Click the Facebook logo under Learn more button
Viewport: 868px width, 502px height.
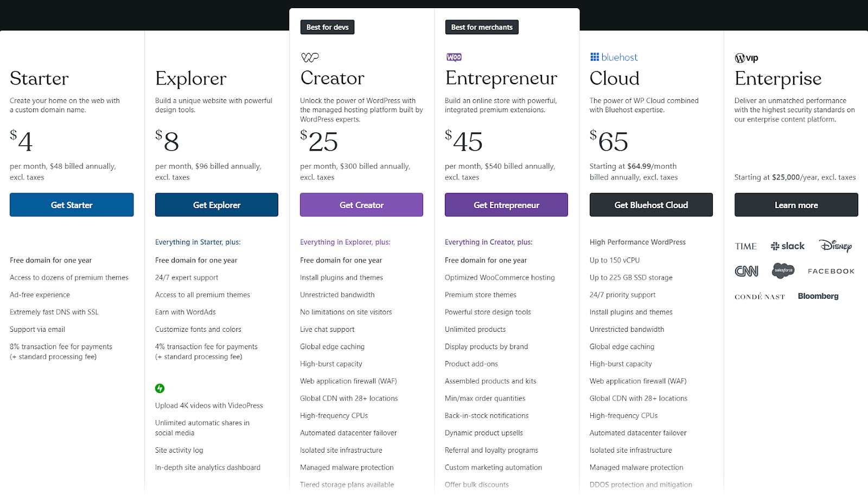831,271
